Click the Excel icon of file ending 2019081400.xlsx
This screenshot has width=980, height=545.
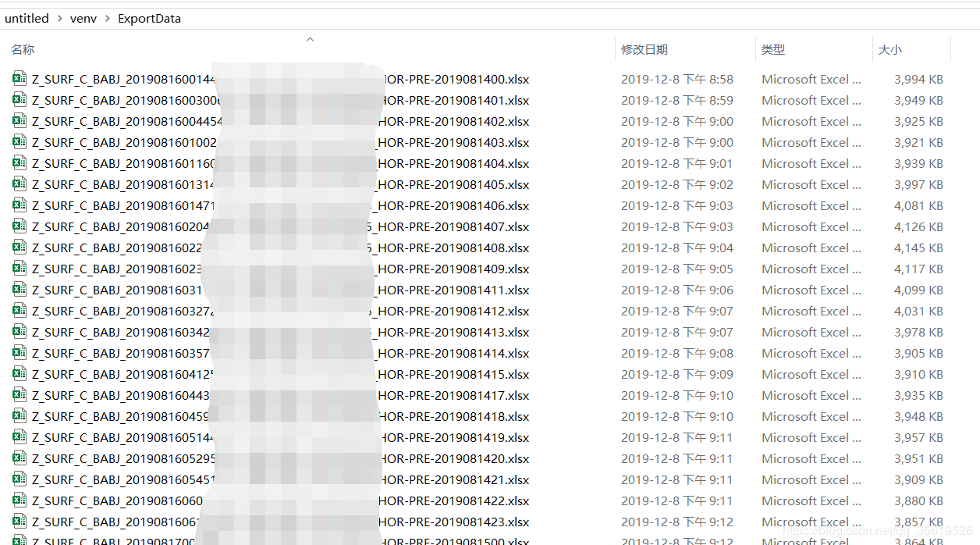pyautogui.click(x=20, y=79)
